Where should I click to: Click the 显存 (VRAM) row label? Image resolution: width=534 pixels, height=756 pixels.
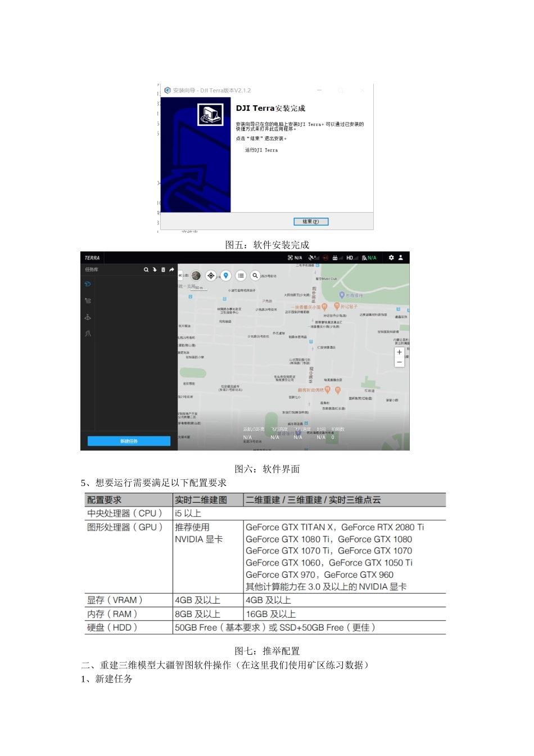115,600
